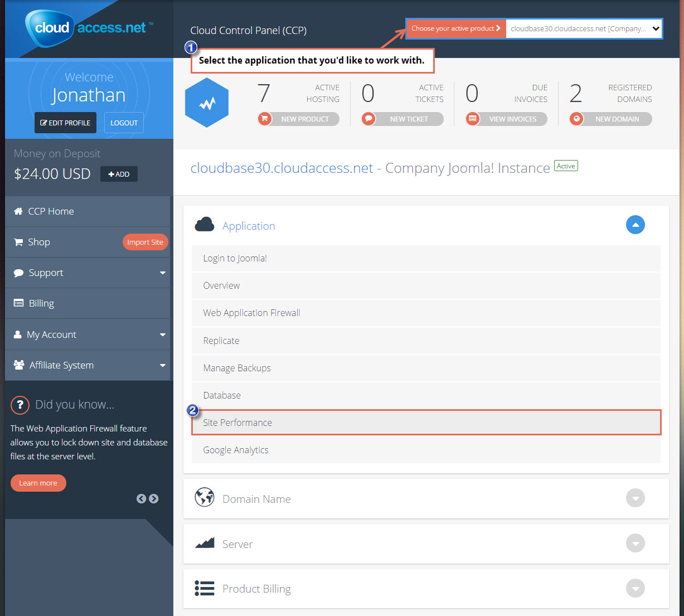Click the question mark Did you know icon
The height and width of the screenshot is (616, 684).
(20, 405)
